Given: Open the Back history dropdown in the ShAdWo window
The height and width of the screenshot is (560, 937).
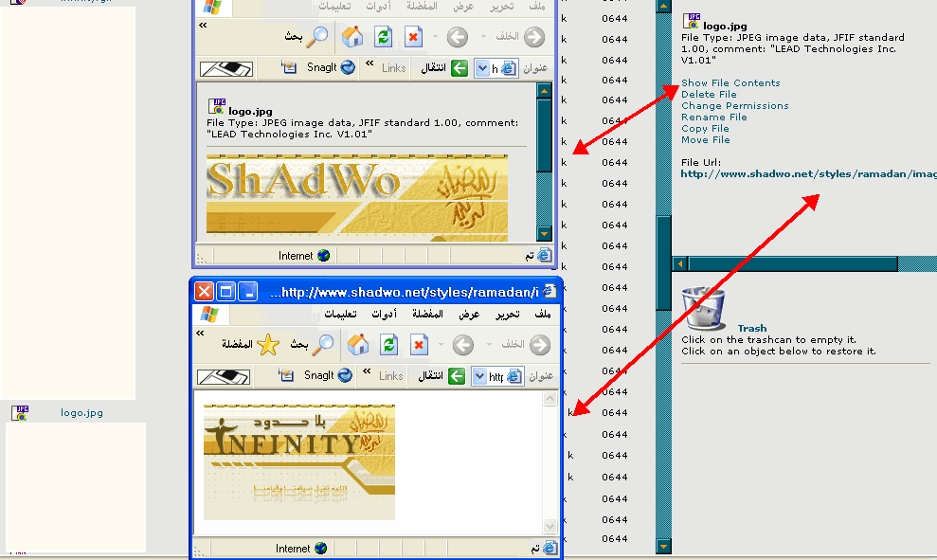Looking at the screenshot, I should click(435, 37).
